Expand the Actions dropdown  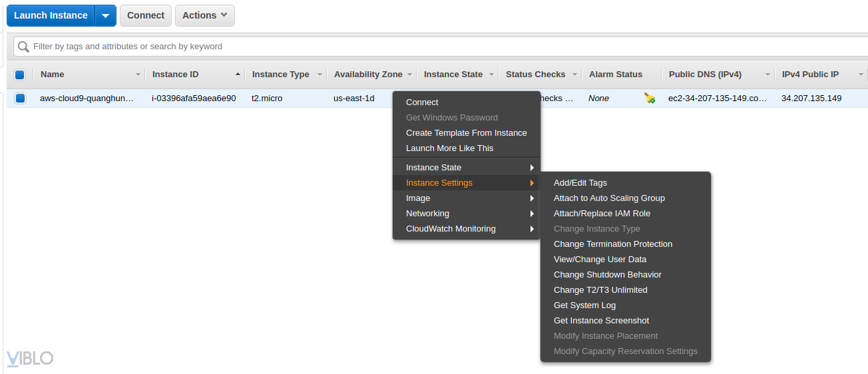click(x=205, y=16)
